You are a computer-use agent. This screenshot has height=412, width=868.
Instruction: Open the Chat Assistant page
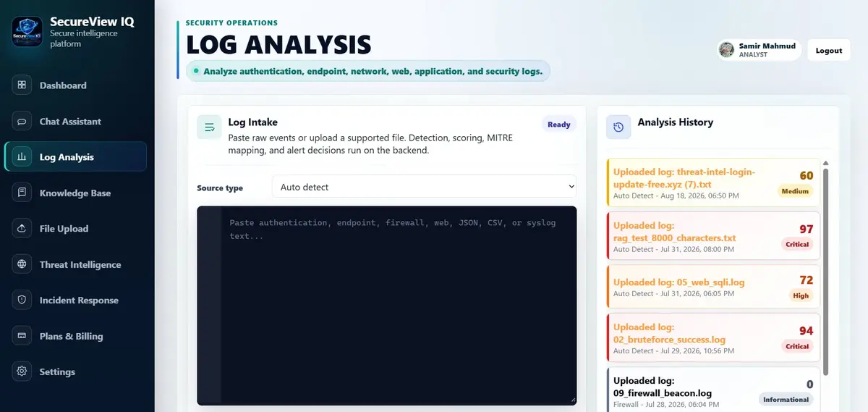click(x=76, y=121)
